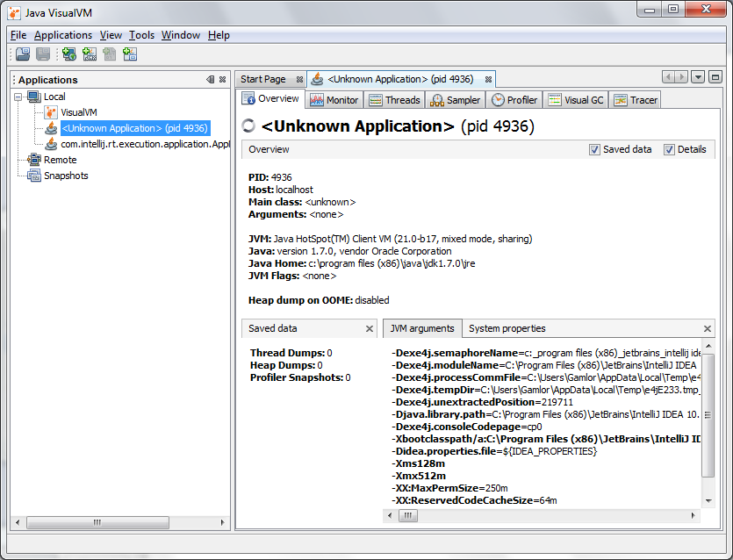Close the Saved data section
Viewport: 733px width, 560px height.
370,328
